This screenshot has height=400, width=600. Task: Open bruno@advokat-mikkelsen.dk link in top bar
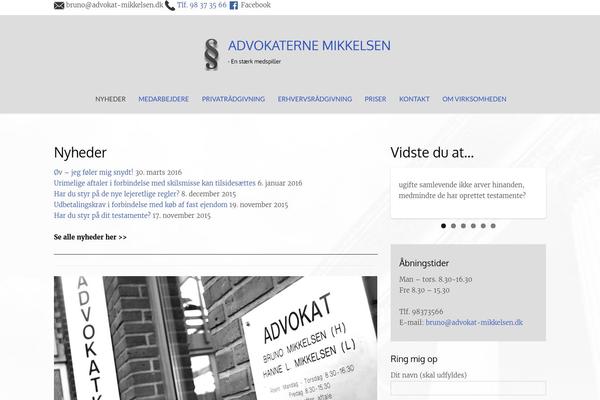click(114, 5)
